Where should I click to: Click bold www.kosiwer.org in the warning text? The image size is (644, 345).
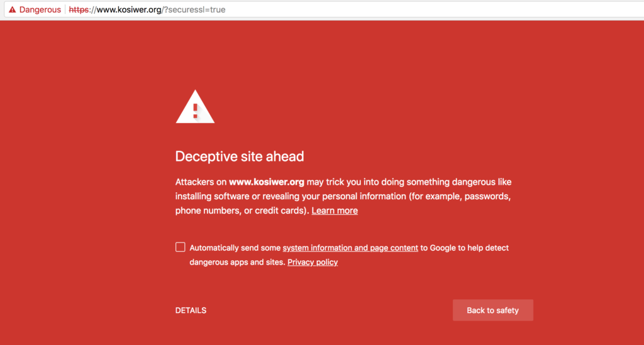(267, 182)
